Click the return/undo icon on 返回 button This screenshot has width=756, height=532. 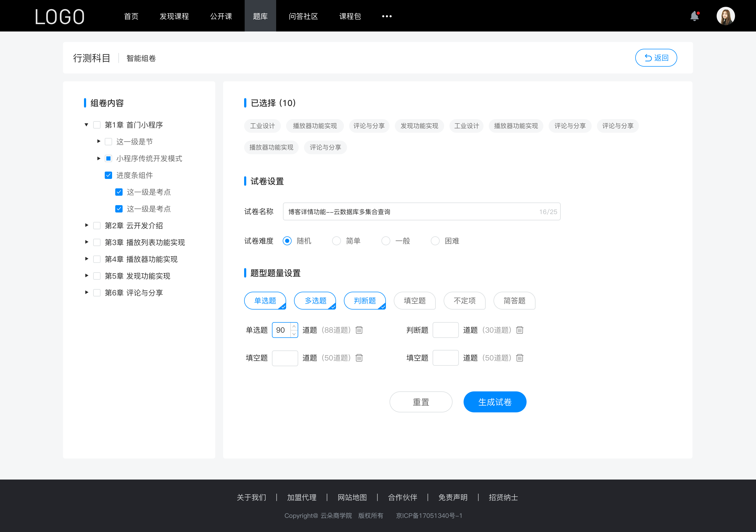(647, 57)
